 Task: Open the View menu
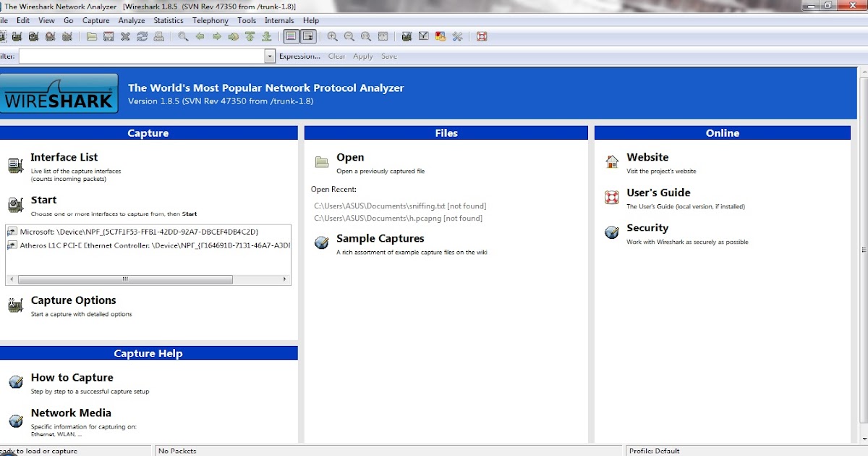[x=46, y=21]
